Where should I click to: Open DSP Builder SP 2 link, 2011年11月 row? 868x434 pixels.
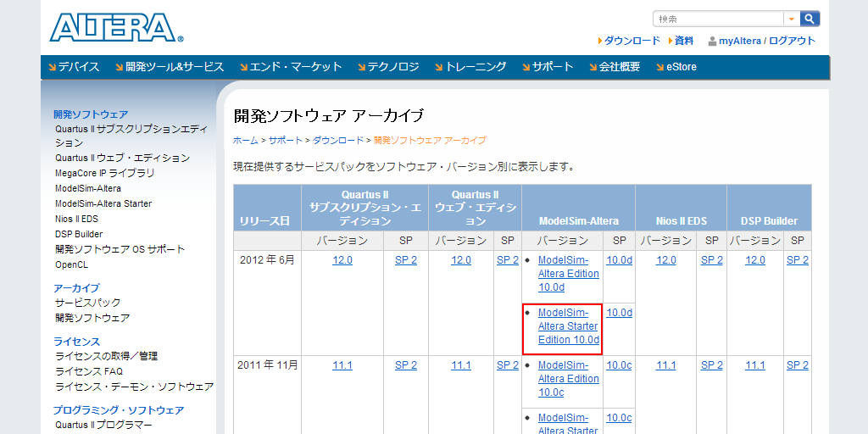pyautogui.click(x=798, y=365)
